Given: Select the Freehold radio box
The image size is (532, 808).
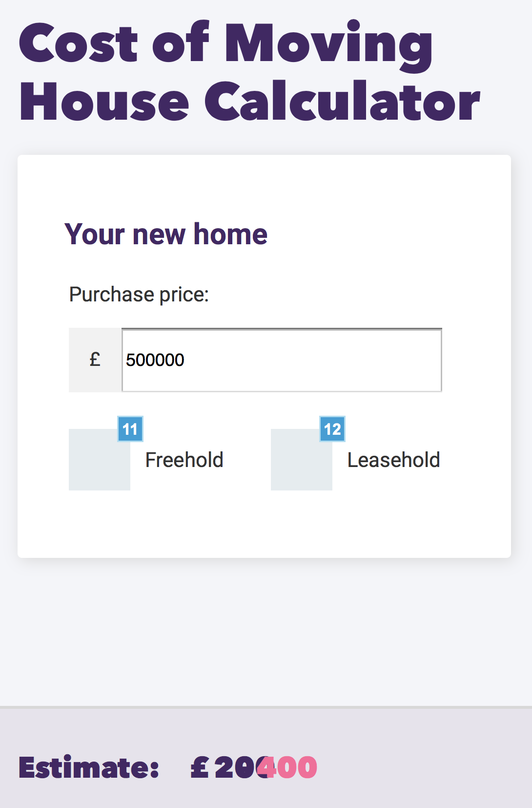Looking at the screenshot, I should pos(100,460).
